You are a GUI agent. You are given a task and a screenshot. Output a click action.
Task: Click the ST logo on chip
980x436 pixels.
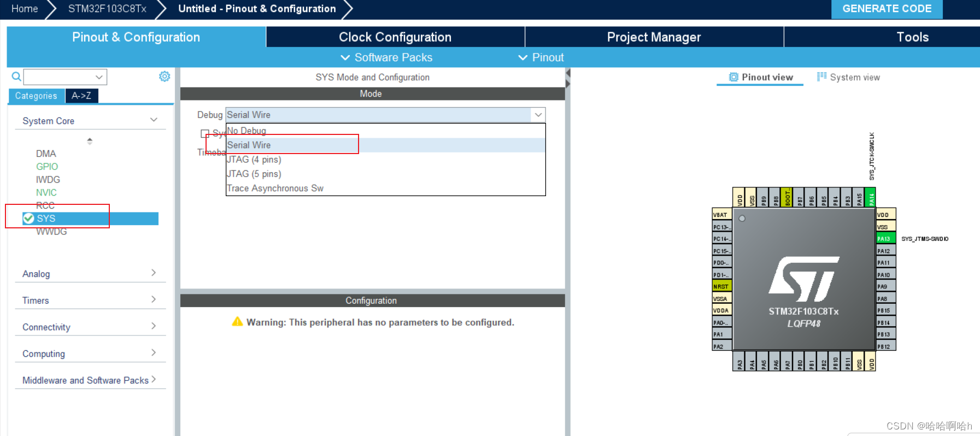(803, 279)
